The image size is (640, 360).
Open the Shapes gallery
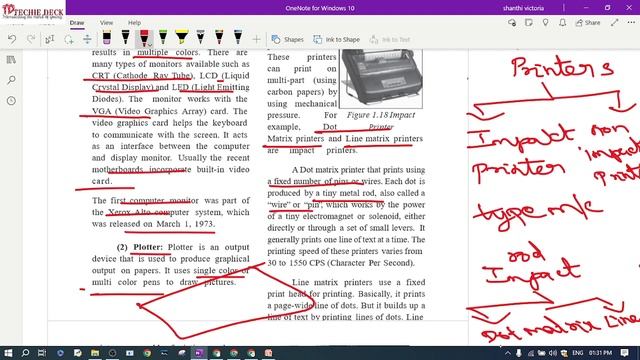287,40
